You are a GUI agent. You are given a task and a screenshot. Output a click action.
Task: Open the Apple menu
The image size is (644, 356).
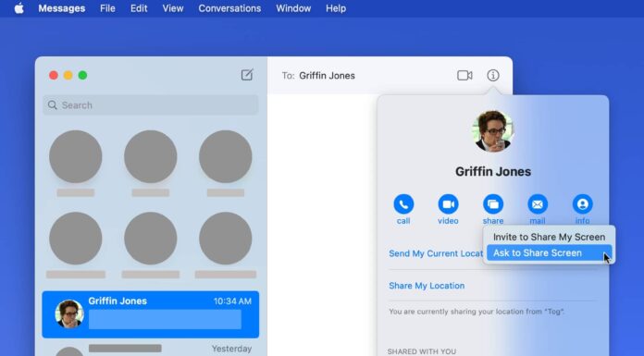tap(19, 8)
